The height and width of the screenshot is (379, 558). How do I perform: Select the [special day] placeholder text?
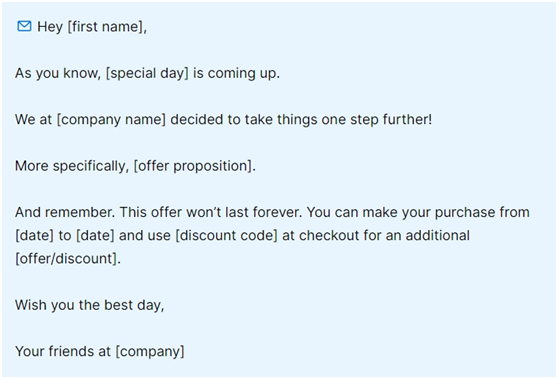click(147, 73)
